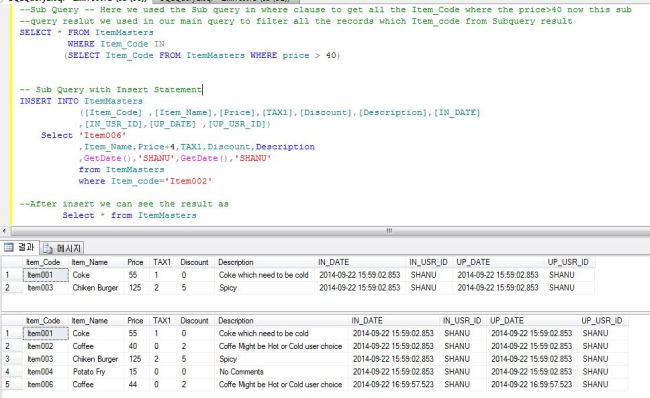The image size is (650, 398).
Task: Click Chiken Burger in the two-row result grid
Action: 96,288
